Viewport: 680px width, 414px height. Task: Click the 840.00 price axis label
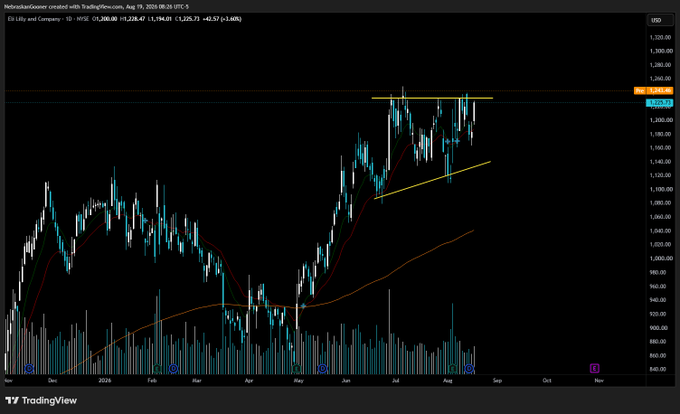tap(658, 369)
